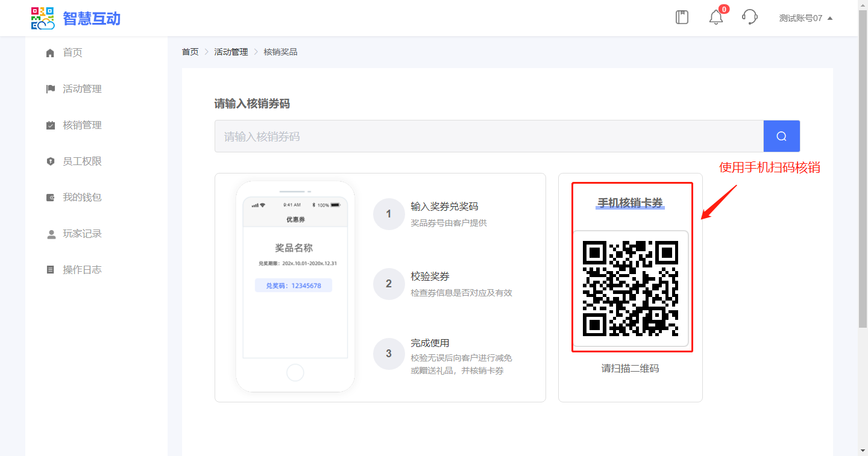Screen dimensions: 868x456
Task: Click the home icon beside 首页
Action: [x=51, y=53]
